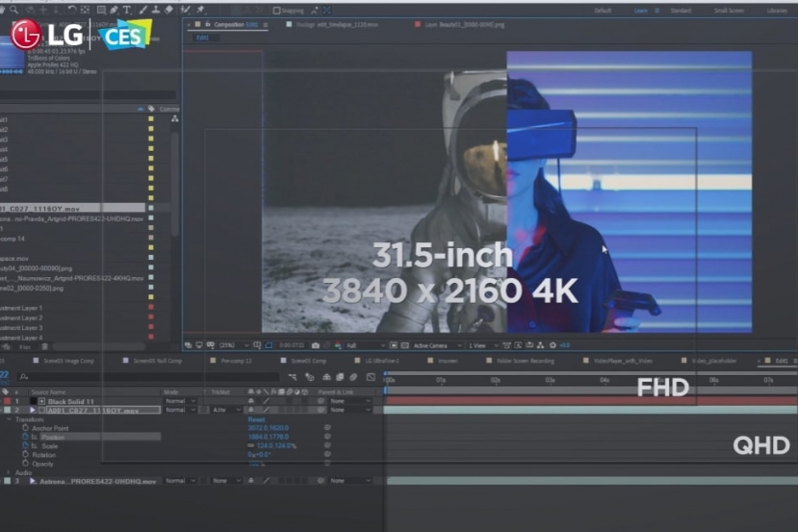Click the project flowchart view icon
The height and width of the screenshot is (532, 798).
click(174, 118)
